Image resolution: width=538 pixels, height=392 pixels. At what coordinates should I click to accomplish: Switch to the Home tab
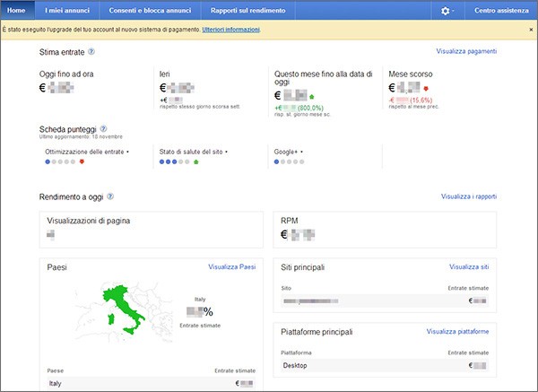click(18, 11)
